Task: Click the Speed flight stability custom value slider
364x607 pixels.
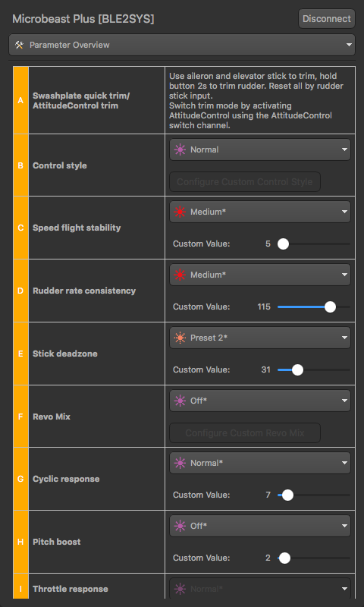Action: tap(314, 244)
